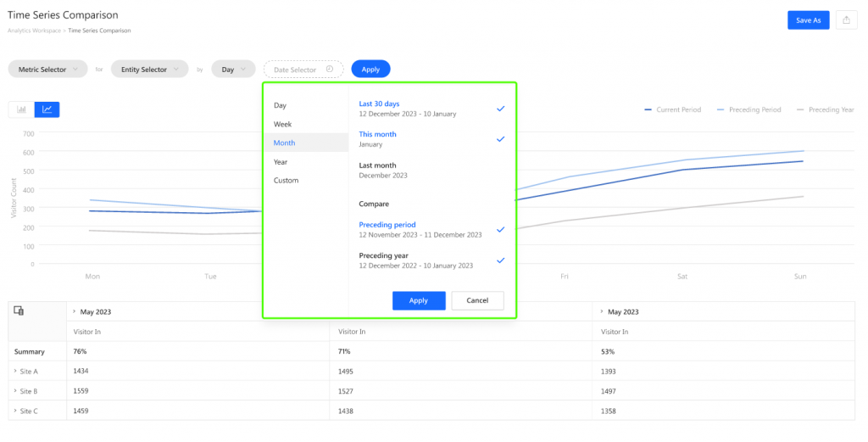This screenshot has height=442, width=868.
Task: Toggle the Last 30 days checkmark
Action: coord(500,109)
